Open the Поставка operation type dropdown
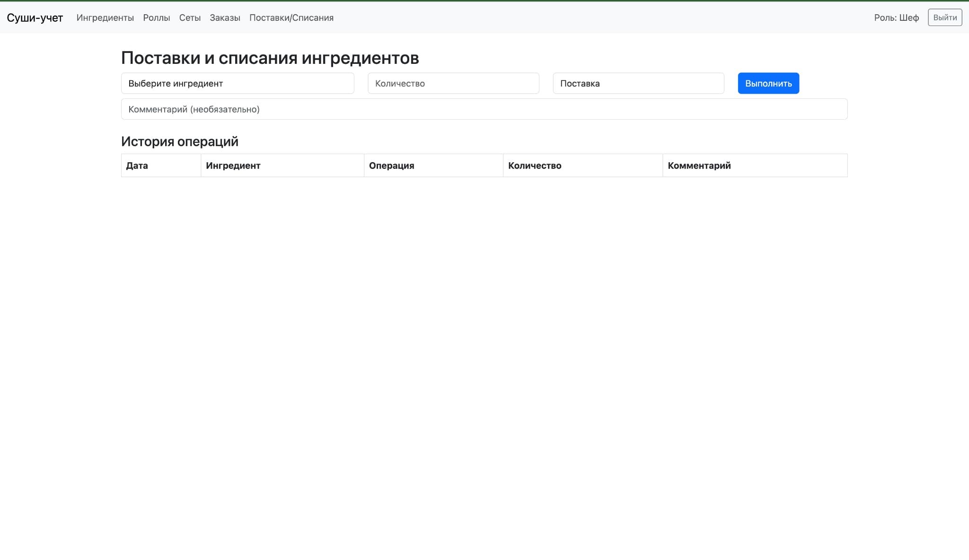969x560 pixels. (638, 83)
